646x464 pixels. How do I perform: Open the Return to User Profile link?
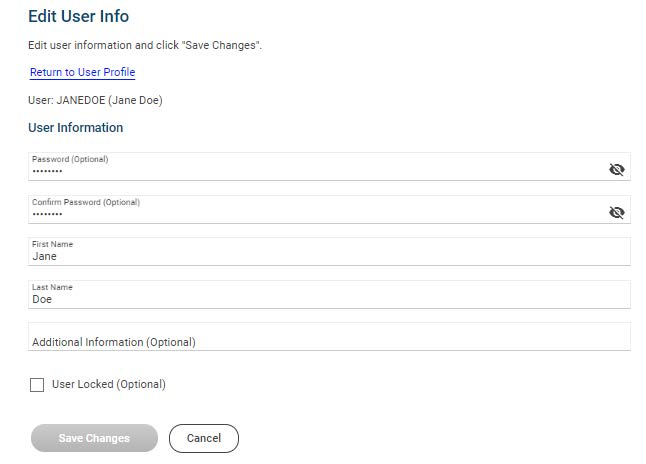82,72
